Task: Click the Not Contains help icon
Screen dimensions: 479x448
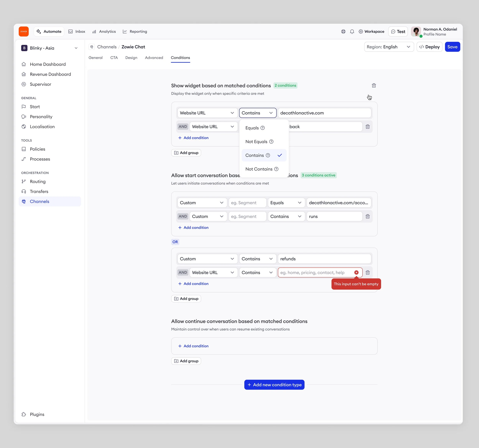Action: [x=276, y=169]
